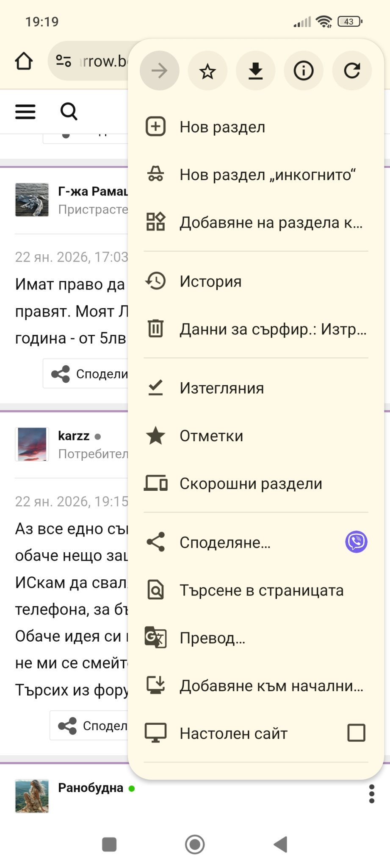Screen dimensions: 390x868
Task: Open Нов раздел „инкогнито“
Action: 267,175
